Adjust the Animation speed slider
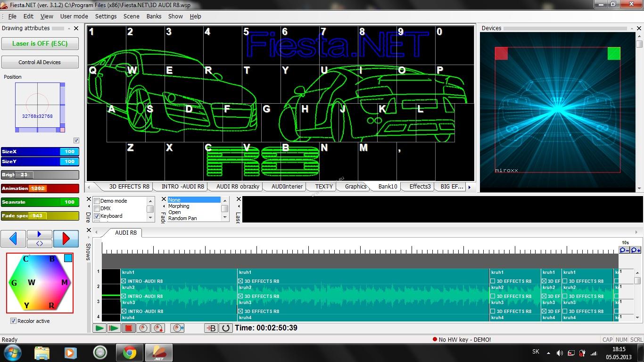 [x=40, y=189]
